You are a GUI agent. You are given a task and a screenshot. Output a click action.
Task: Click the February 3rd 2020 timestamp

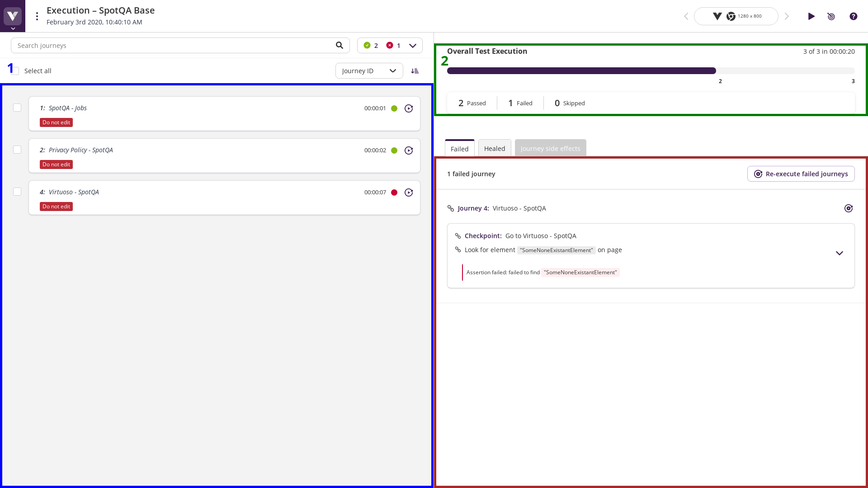(x=94, y=22)
